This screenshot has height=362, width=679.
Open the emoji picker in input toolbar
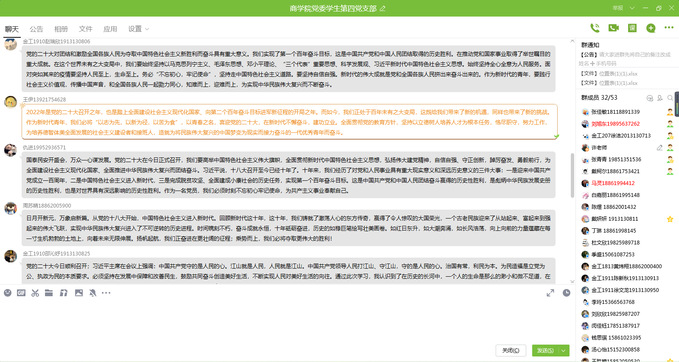7,293
